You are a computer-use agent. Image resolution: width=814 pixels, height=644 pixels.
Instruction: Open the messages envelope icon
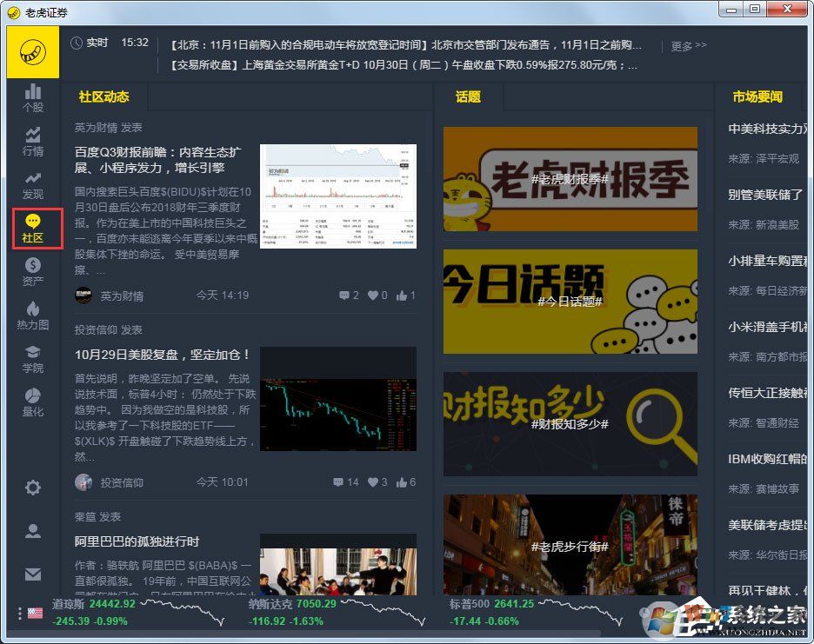(33, 574)
